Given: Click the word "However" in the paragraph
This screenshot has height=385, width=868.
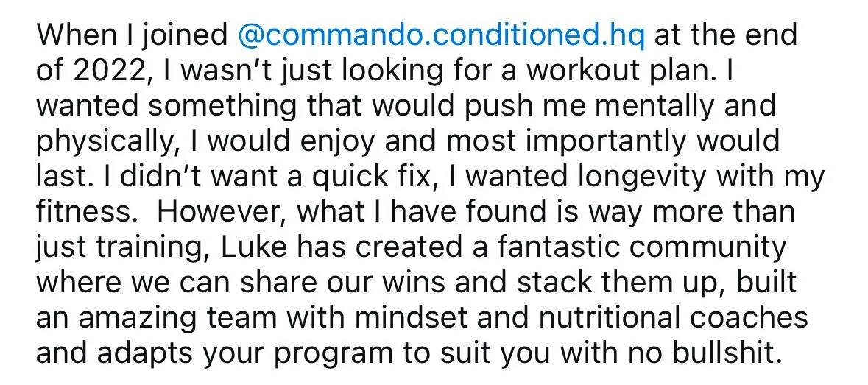Looking at the screenshot, I should 218,213.
